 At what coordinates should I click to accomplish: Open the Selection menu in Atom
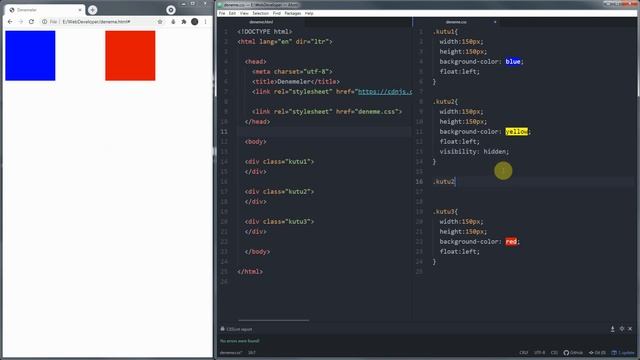pos(260,13)
